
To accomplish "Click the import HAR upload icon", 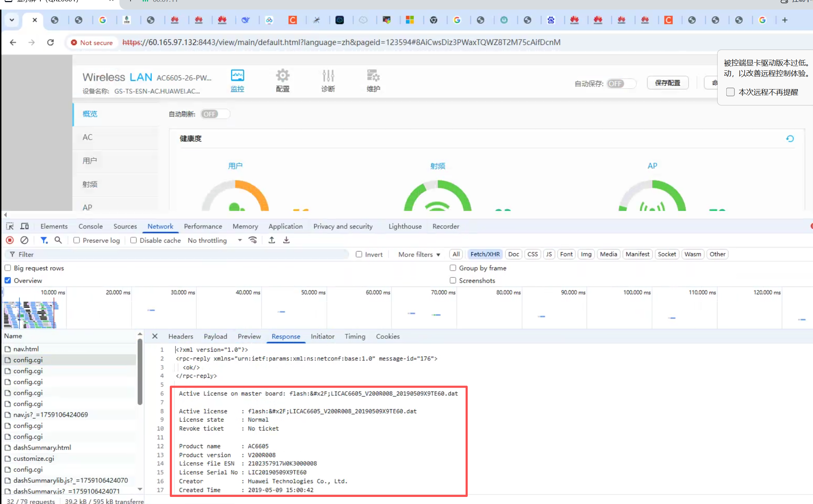I will pyautogui.click(x=272, y=240).
